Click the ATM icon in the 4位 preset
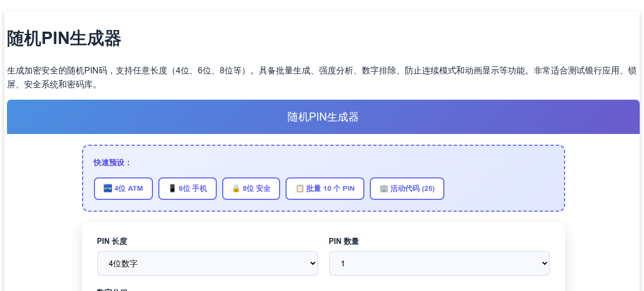The height and width of the screenshot is (291, 644). tap(108, 189)
